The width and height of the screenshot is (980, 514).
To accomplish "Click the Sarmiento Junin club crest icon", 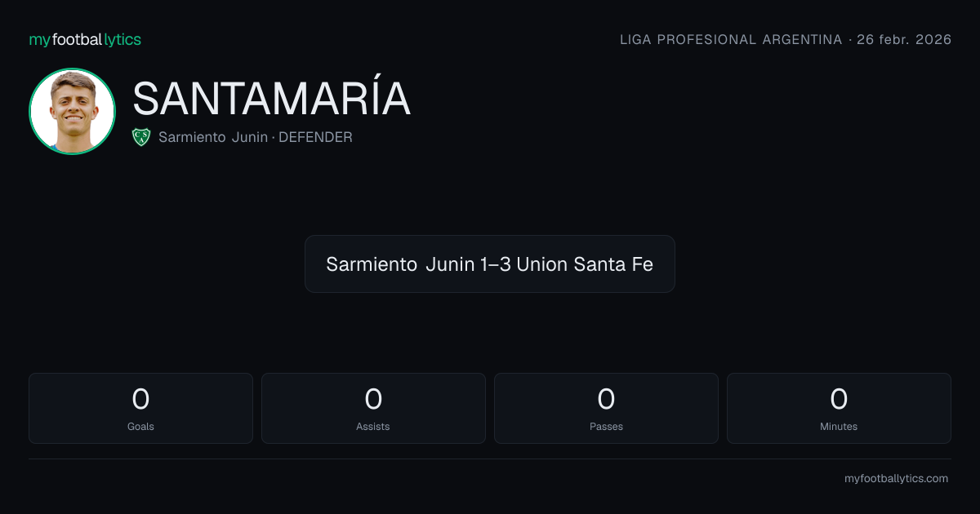I will [x=141, y=137].
